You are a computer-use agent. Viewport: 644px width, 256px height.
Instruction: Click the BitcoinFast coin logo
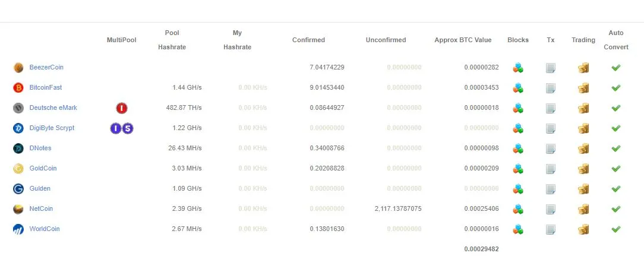(18, 87)
